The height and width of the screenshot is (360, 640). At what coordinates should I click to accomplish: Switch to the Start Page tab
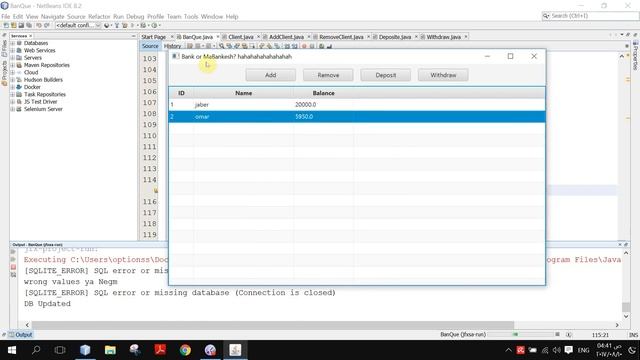tap(153, 37)
